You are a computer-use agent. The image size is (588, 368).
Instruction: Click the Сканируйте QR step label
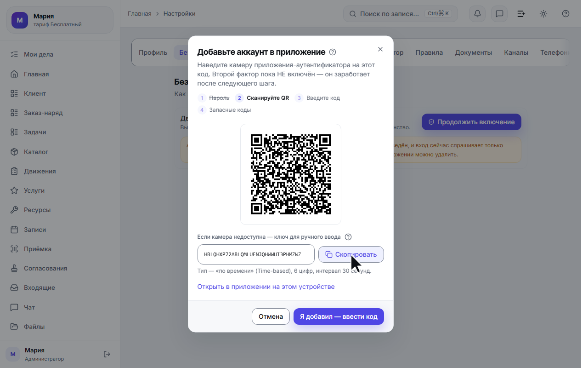[268, 98]
